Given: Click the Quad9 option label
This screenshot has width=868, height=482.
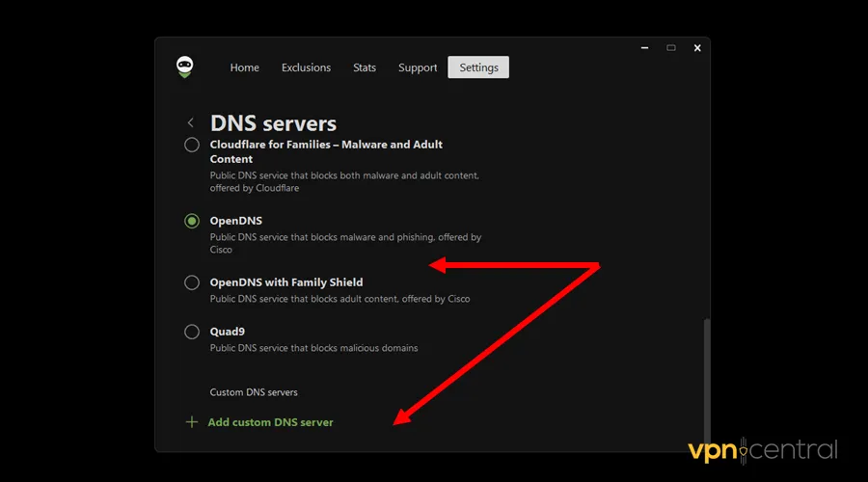Looking at the screenshot, I should (x=227, y=332).
